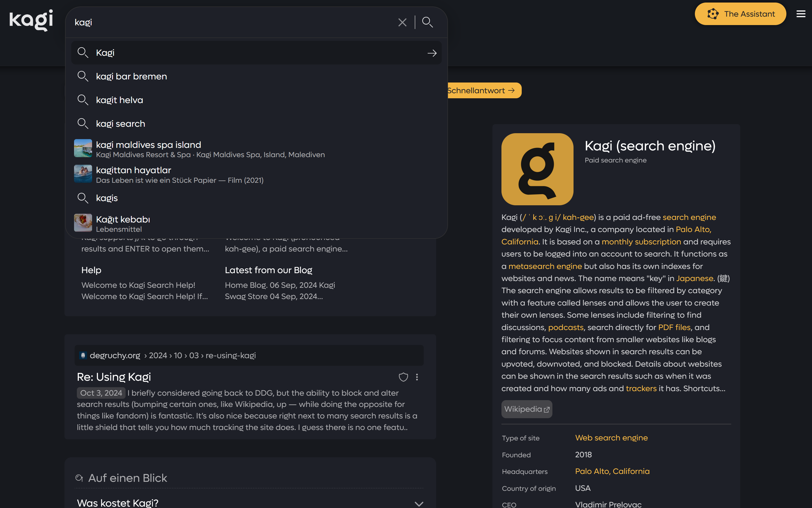
Task: Open three-dot menu on Re: Using Kagi result
Action: pyautogui.click(x=417, y=377)
